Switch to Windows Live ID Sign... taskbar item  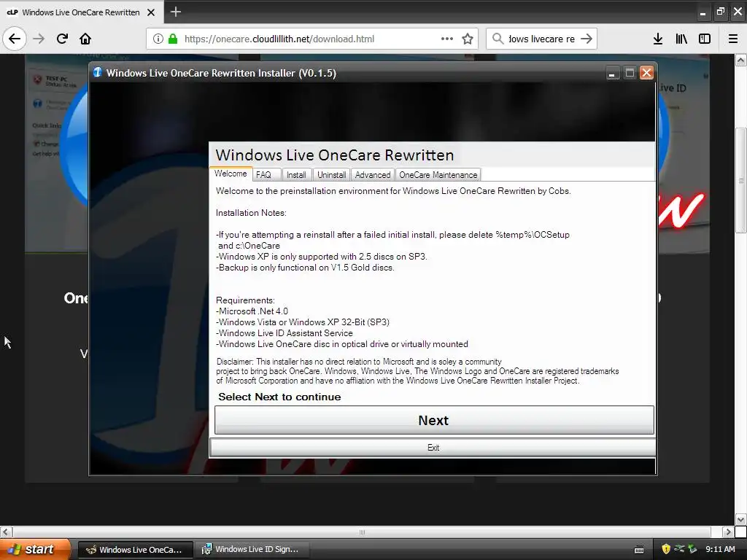(x=252, y=550)
